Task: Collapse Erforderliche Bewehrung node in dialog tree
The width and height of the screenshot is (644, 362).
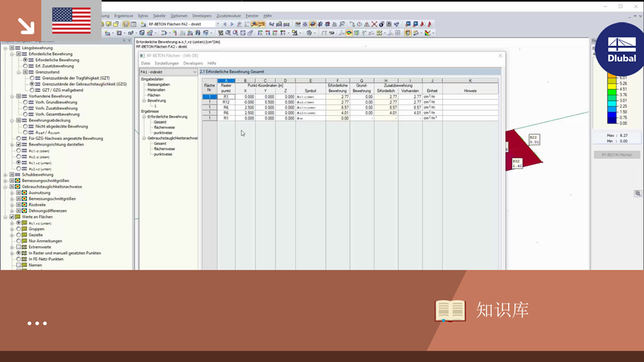Action: [144, 116]
